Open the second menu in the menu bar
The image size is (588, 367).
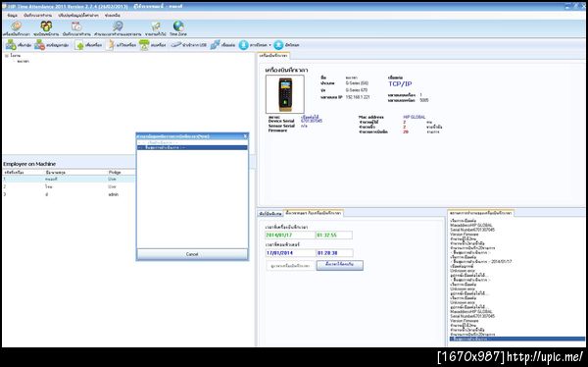click(x=37, y=16)
